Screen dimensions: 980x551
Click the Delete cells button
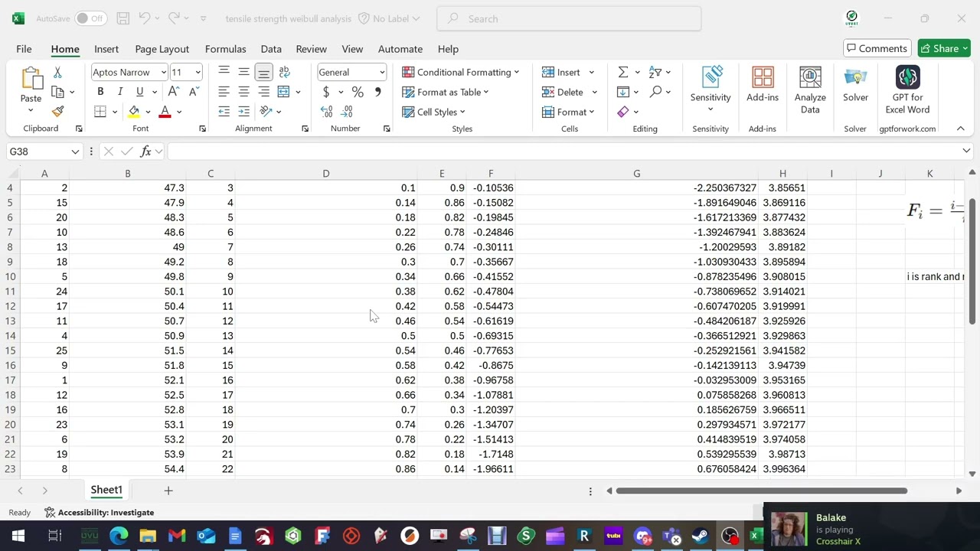point(563,92)
